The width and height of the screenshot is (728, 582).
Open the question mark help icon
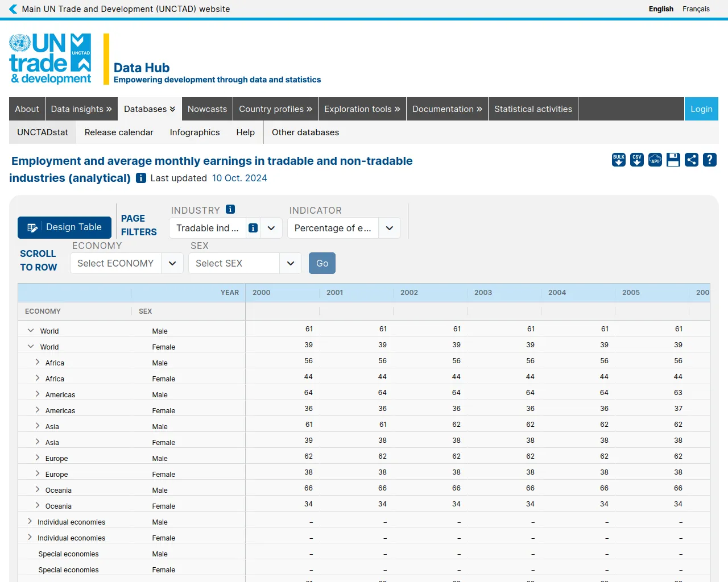[x=710, y=160]
